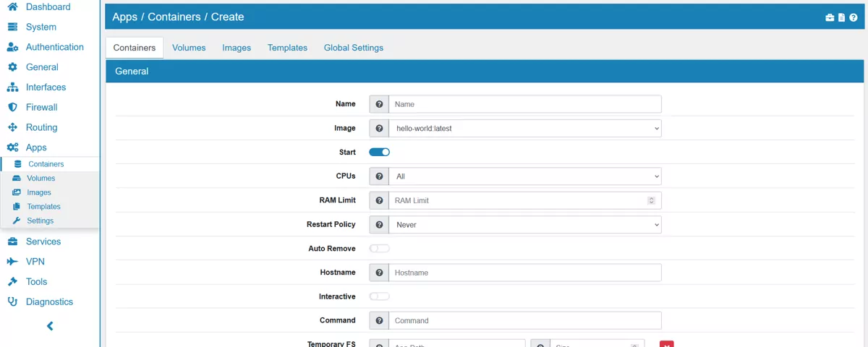868x347 pixels.
Task: Open the Global Settings tab
Action: click(353, 48)
